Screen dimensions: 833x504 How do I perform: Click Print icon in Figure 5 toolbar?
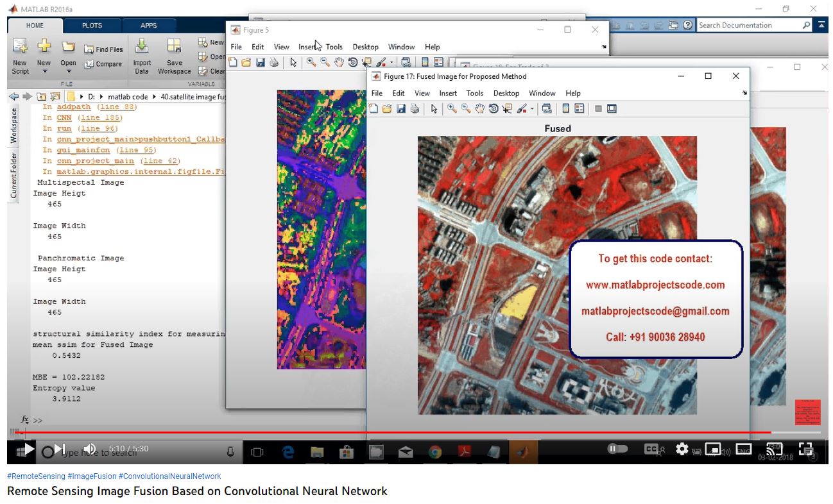click(274, 62)
